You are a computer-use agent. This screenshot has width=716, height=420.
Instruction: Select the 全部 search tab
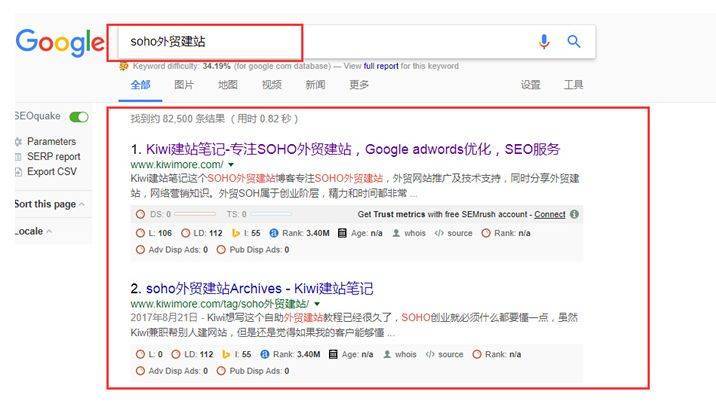click(x=140, y=85)
